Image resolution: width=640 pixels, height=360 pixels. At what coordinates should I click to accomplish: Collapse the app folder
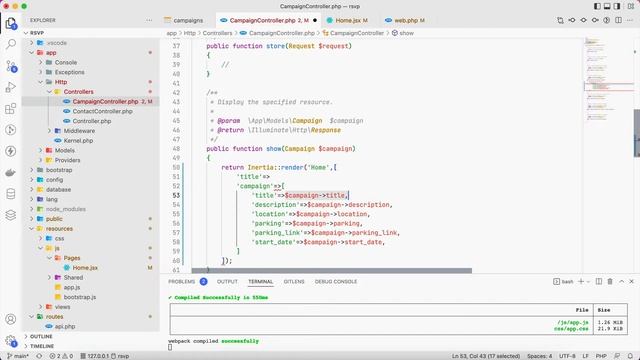[32, 53]
